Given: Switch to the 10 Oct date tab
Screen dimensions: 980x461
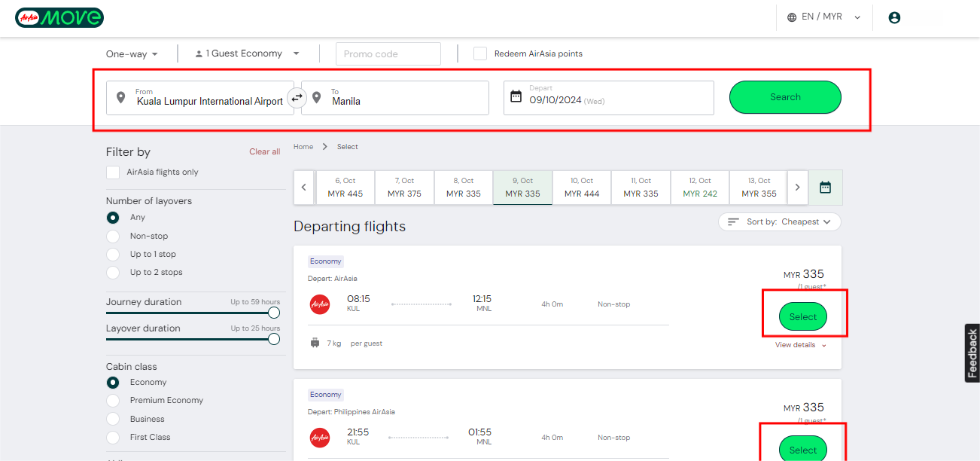Looking at the screenshot, I should click(x=581, y=188).
